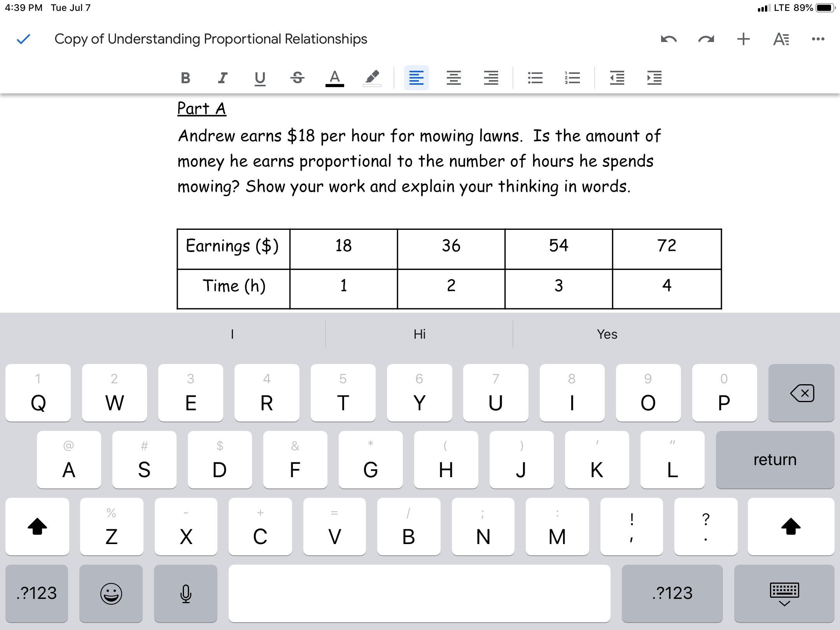Tap the redo arrow icon
The image size is (840, 630).
pos(706,39)
